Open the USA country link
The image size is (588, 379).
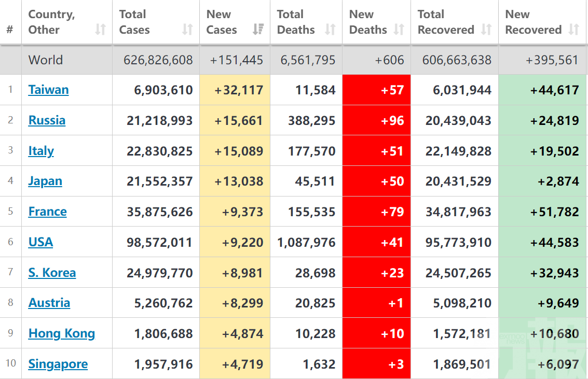click(40, 242)
